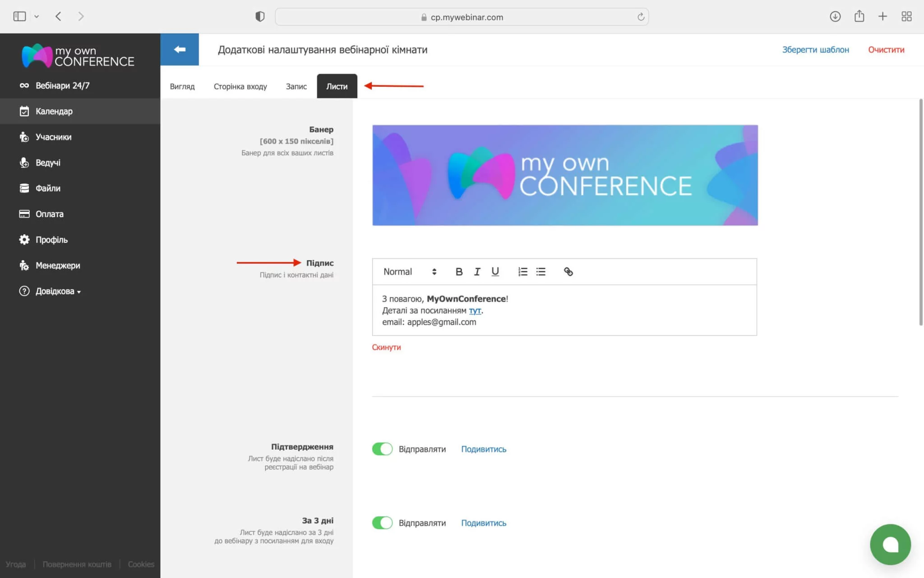This screenshot has width=924, height=578.
Task: Expand Safari sidebar options chevron
Action: tap(37, 17)
